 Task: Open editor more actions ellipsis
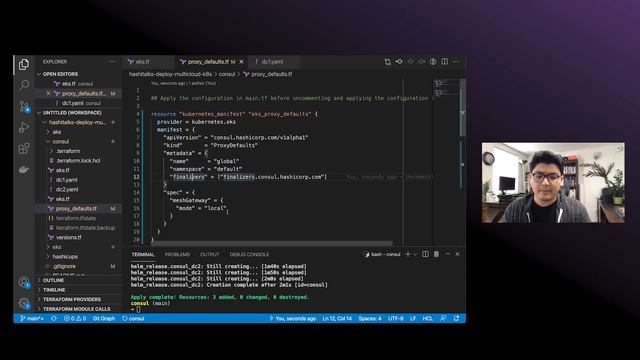(x=456, y=62)
